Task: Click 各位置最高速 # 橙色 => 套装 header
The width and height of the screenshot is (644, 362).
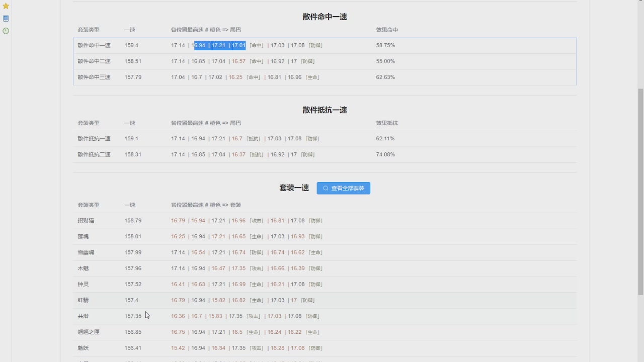Action: (x=206, y=205)
